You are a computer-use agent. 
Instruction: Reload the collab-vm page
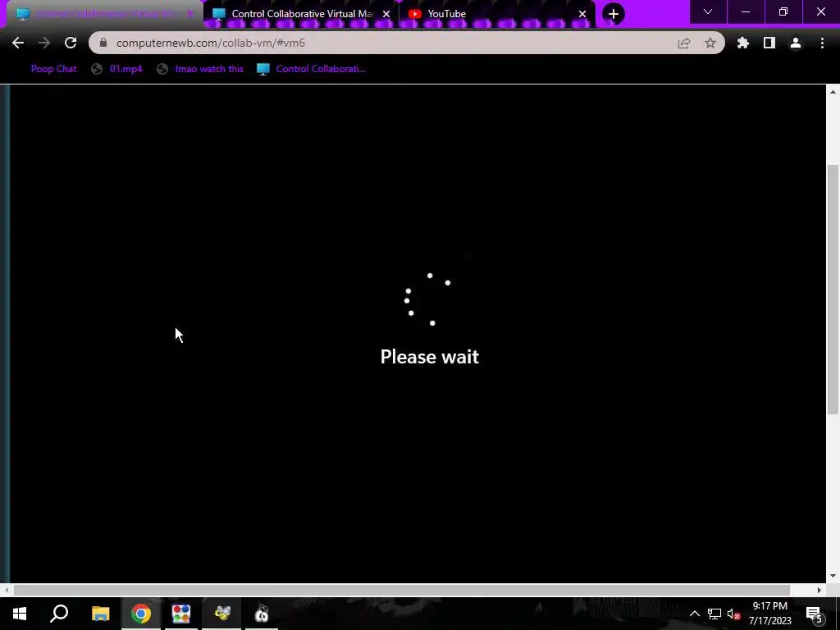[71, 43]
